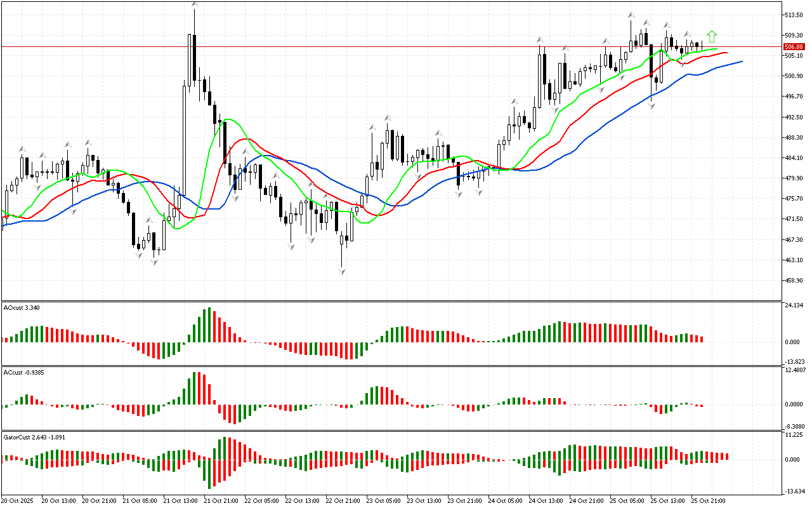Viewport: 812px width, 508px height.
Task: Click the 25 Oct 21:00 time label
Action: [x=708, y=500]
